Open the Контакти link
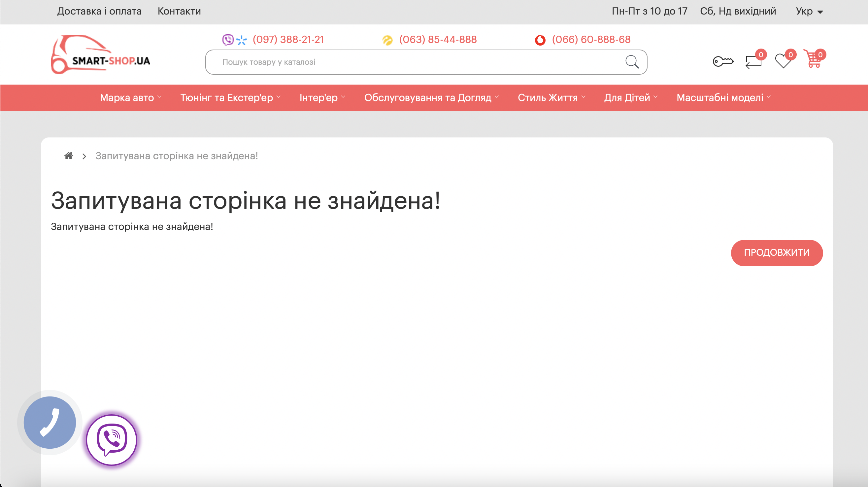Screen dimensions: 868x487 pyautogui.click(x=179, y=12)
